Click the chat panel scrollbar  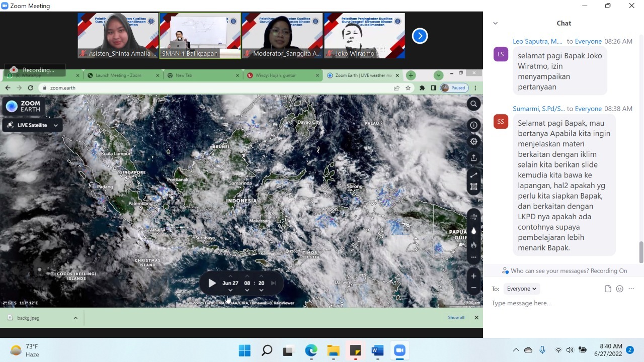641,251
